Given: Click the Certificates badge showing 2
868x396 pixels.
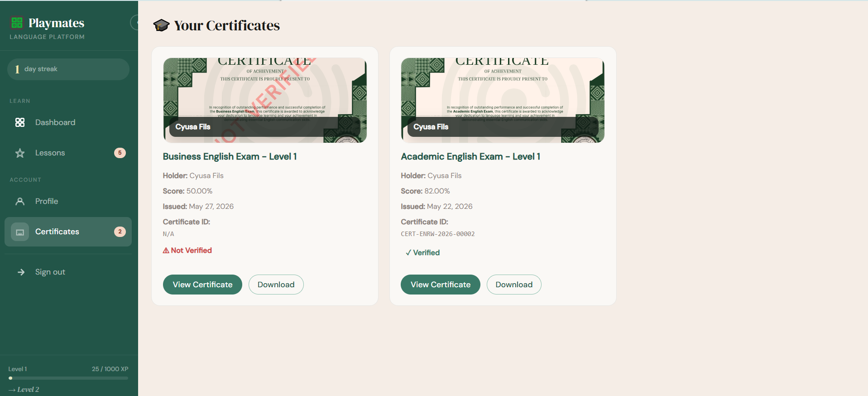Looking at the screenshot, I should click(120, 232).
